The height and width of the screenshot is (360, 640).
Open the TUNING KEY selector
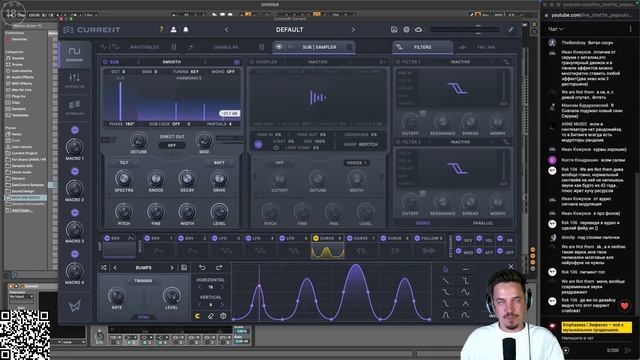pyautogui.click(x=186, y=71)
